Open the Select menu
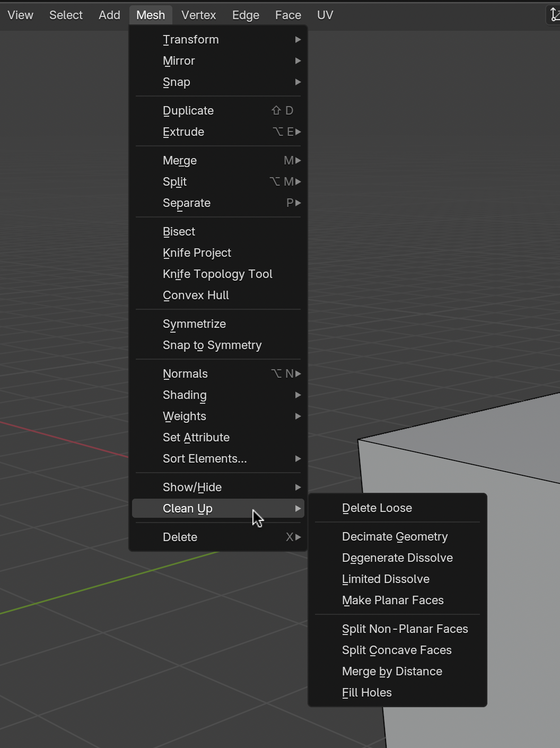The height and width of the screenshot is (748, 560). [66, 15]
